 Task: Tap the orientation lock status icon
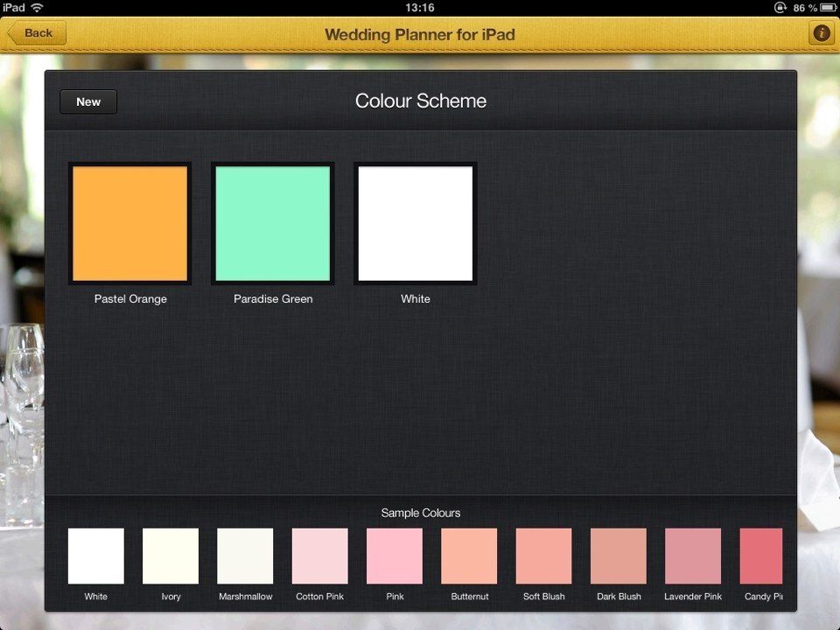[780, 7]
